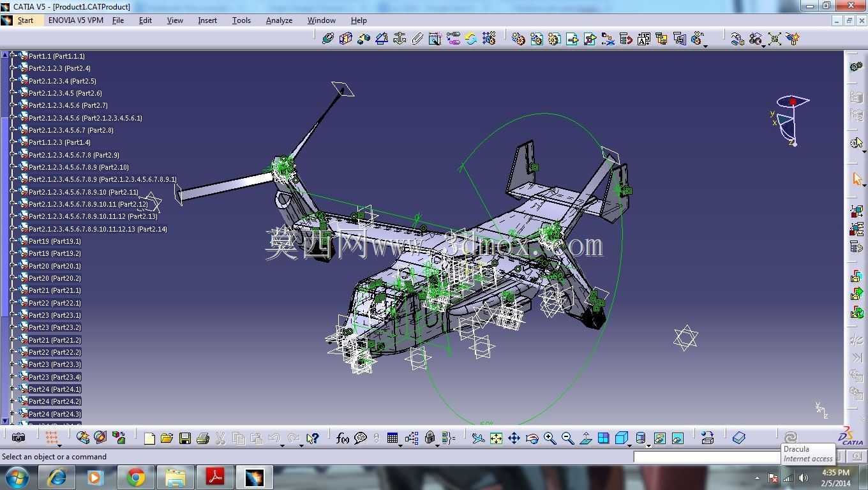Click the Fit All In icon

(x=496, y=438)
